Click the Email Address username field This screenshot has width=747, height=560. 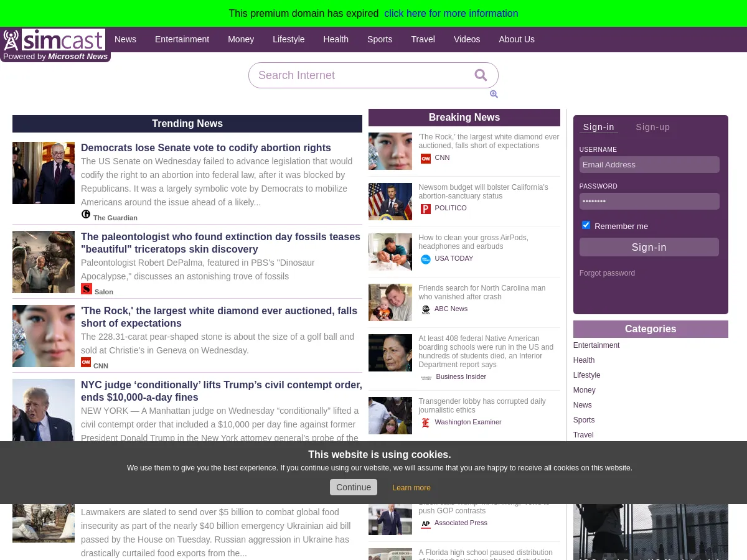click(x=649, y=165)
